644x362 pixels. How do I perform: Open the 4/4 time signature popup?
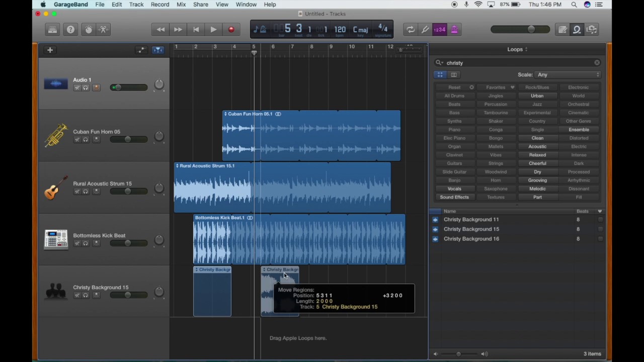(x=383, y=28)
